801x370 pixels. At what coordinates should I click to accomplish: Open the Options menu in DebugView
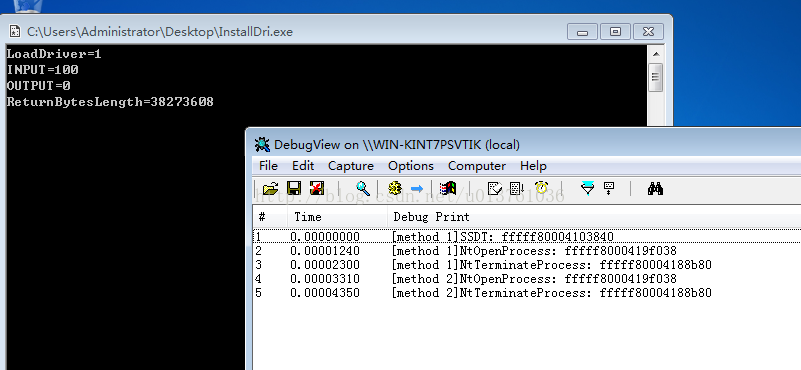pos(411,166)
